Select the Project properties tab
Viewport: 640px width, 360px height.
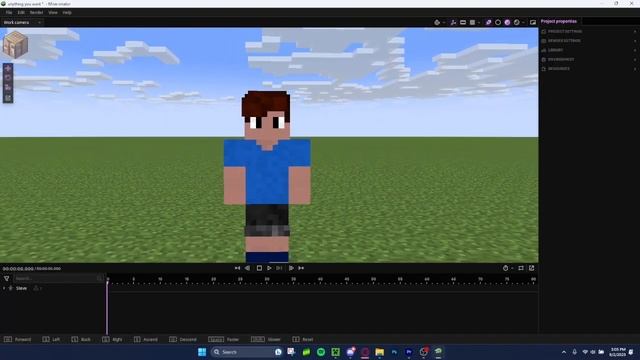click(x=559, y=21)
